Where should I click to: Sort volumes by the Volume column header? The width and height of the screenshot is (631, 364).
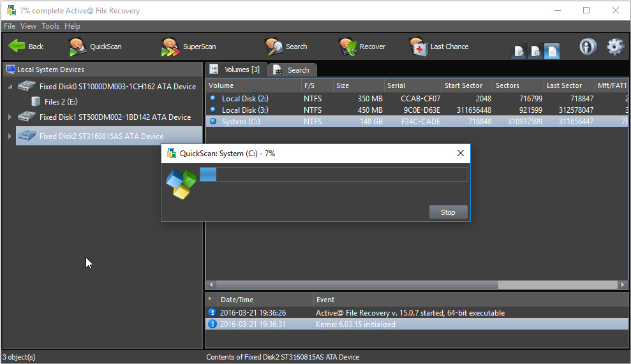click(253, 85)
